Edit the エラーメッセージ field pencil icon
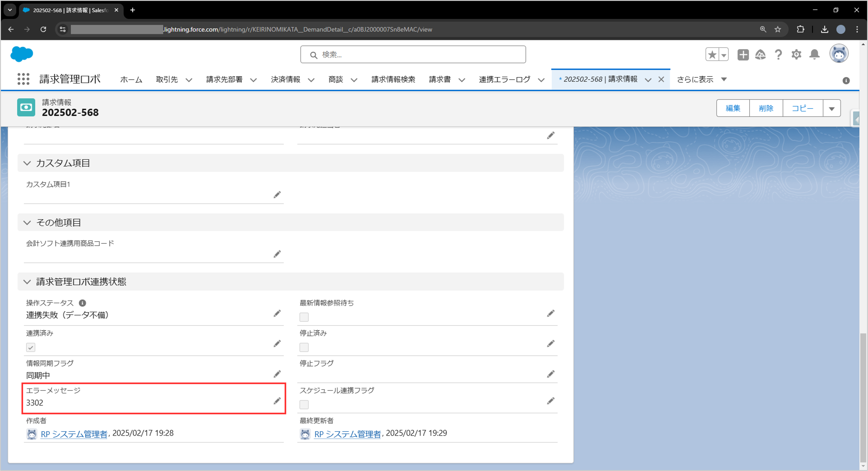The height and width of the screenshot is (471, 868). pyautogui.click(x=277, y=401)
